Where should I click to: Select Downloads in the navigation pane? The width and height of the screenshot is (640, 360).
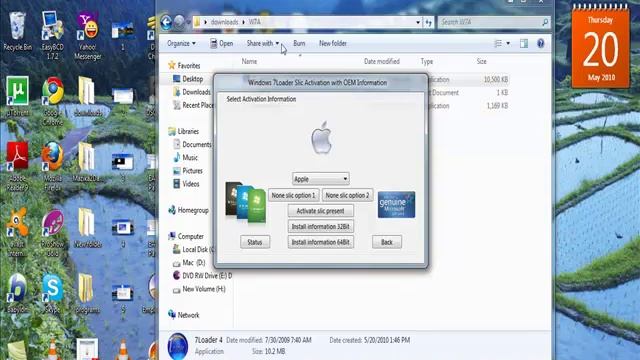pos(192,92)
